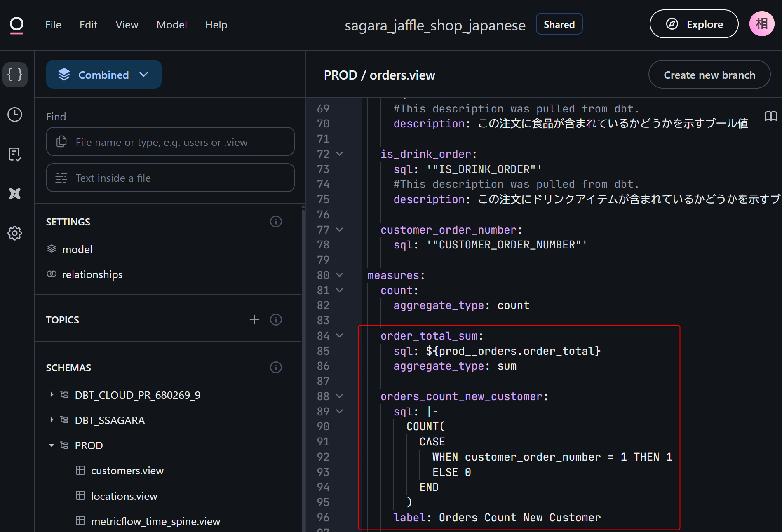Click the book documentation icon in editor

[770, 116]
